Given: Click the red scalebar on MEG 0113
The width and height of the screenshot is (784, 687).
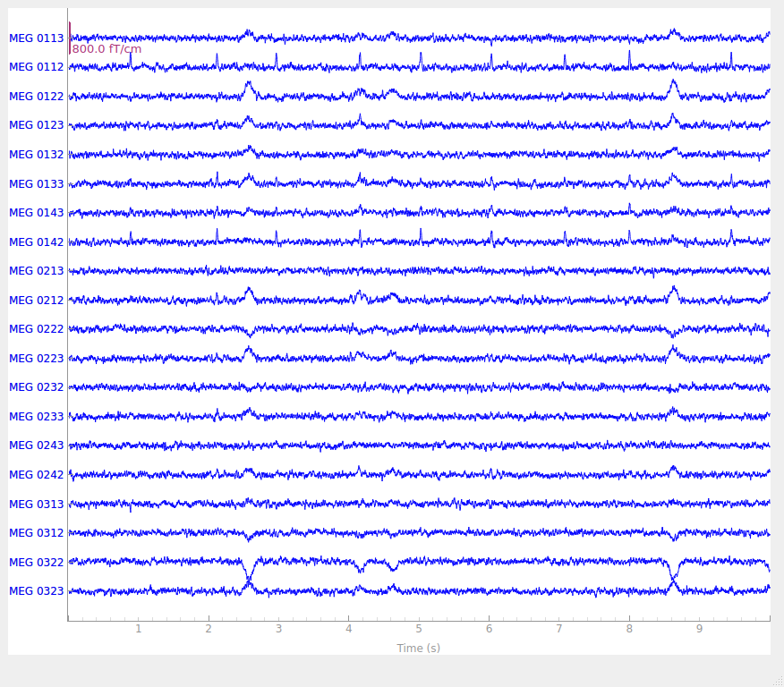Looking at the screenshot, I should pos(70,38).
